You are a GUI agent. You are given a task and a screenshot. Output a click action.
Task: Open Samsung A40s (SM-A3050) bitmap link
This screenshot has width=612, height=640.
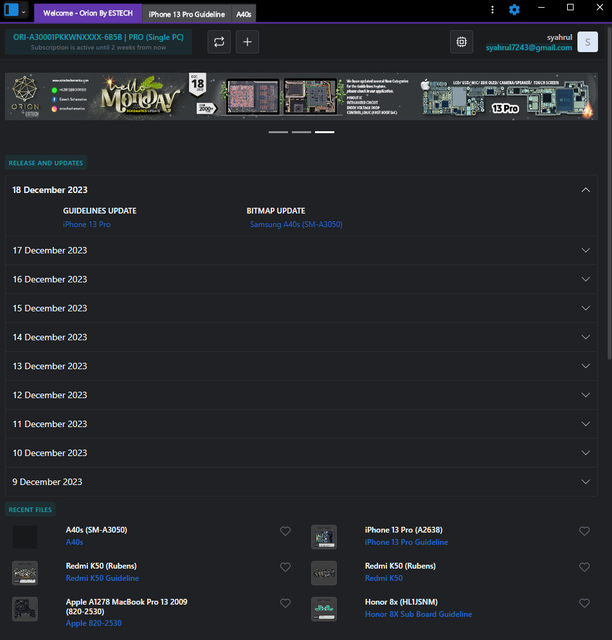[296, 224]
